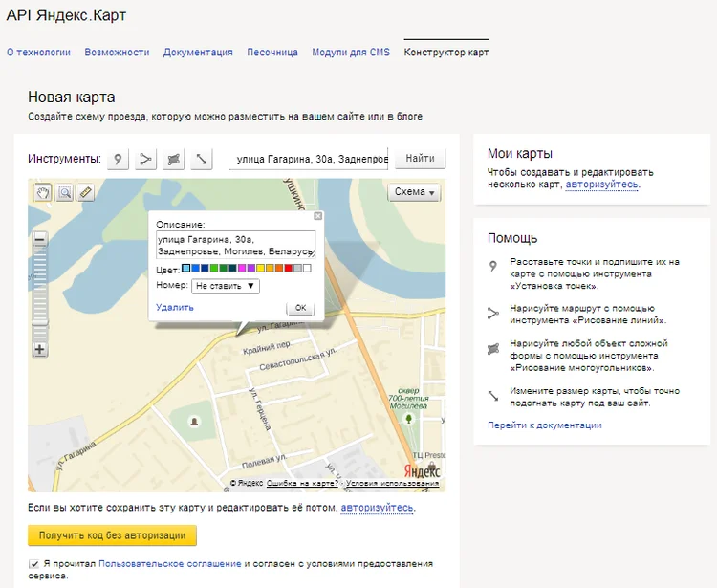Click the Полевая ул. street label
The image size is (717, 588).
pos(264,462)
